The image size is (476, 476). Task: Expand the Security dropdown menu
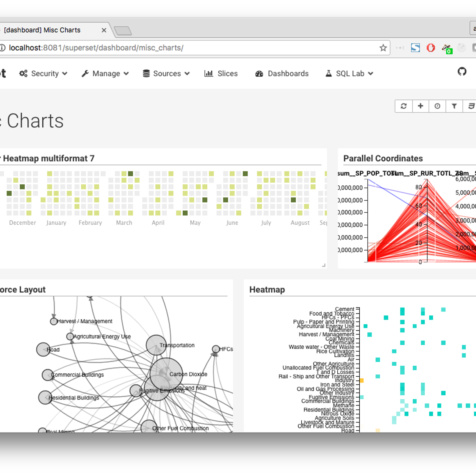coord(43,73)
